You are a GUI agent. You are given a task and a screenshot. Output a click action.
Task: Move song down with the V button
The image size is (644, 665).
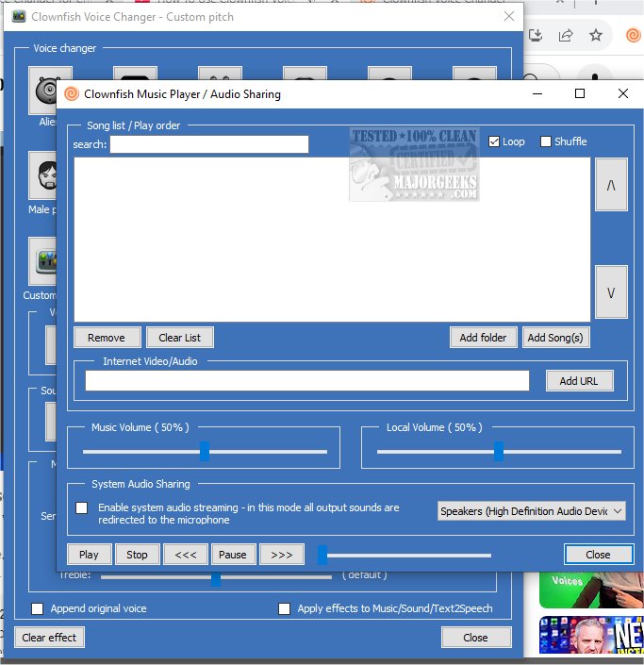coord(611,292)
